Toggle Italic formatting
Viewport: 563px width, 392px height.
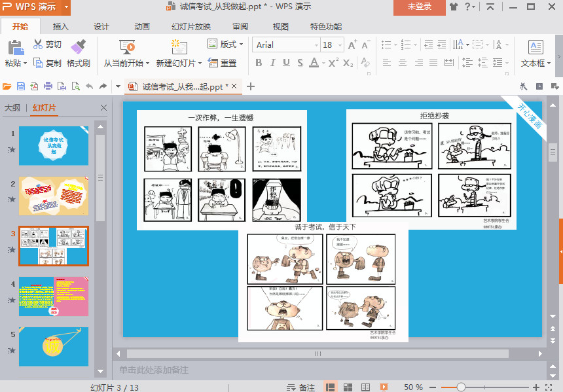click(272, 63)
